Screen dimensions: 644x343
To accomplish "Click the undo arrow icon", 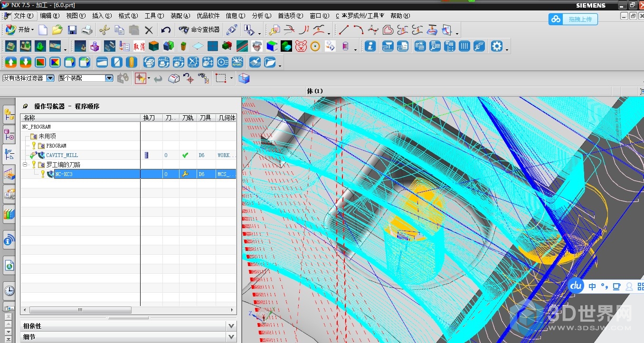I will [x=166, y=30].
